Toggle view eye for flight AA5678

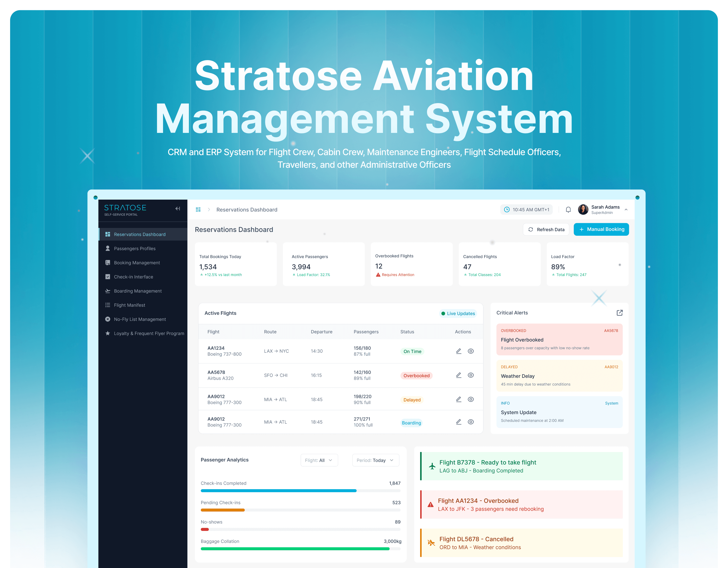470,375
